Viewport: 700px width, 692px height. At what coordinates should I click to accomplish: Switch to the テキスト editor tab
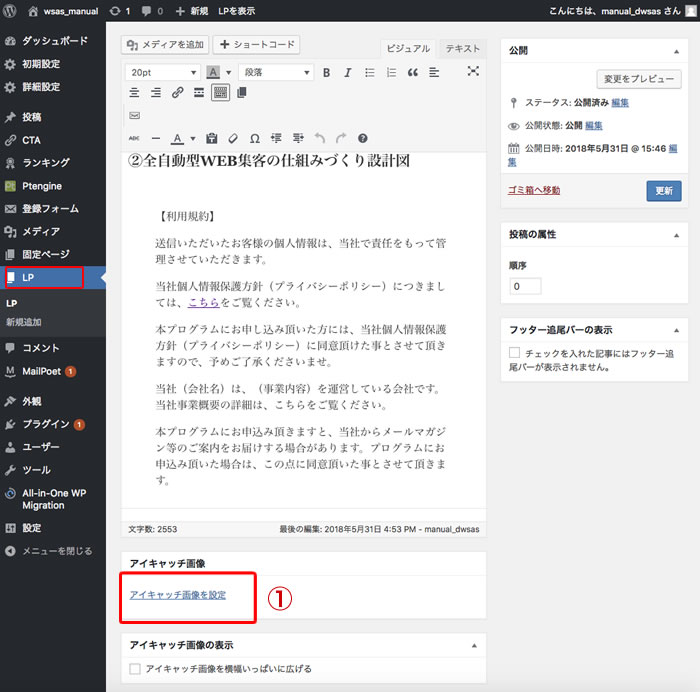point(461,49)
